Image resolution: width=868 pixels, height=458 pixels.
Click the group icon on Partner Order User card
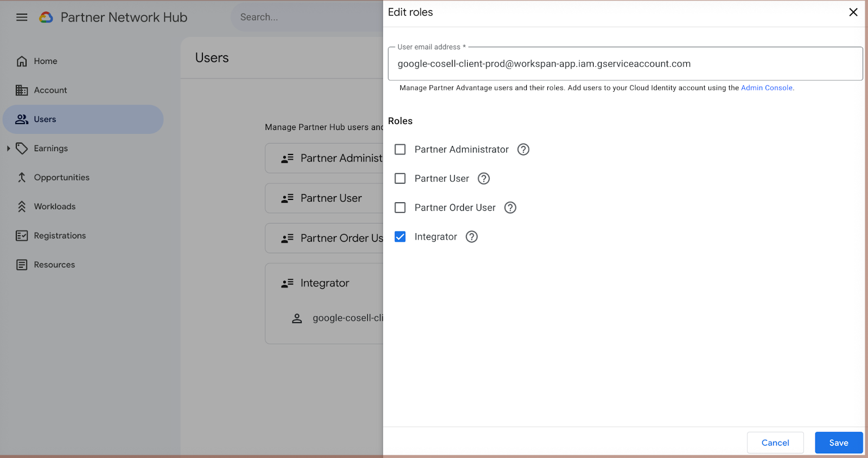[287, 238]
